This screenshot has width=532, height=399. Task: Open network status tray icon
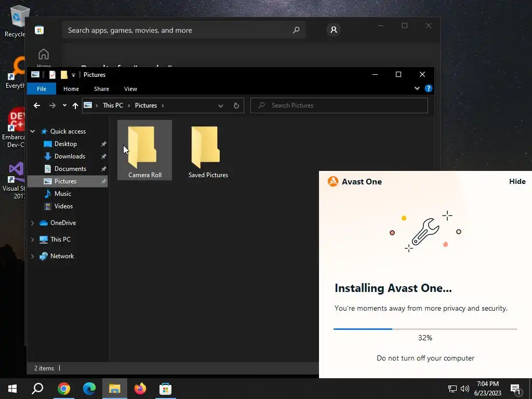[453, 389]
